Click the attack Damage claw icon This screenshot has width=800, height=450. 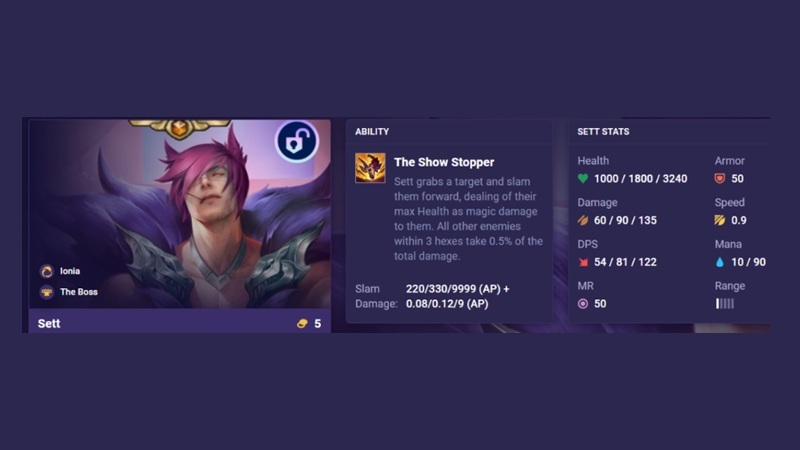tap(583, 220)
